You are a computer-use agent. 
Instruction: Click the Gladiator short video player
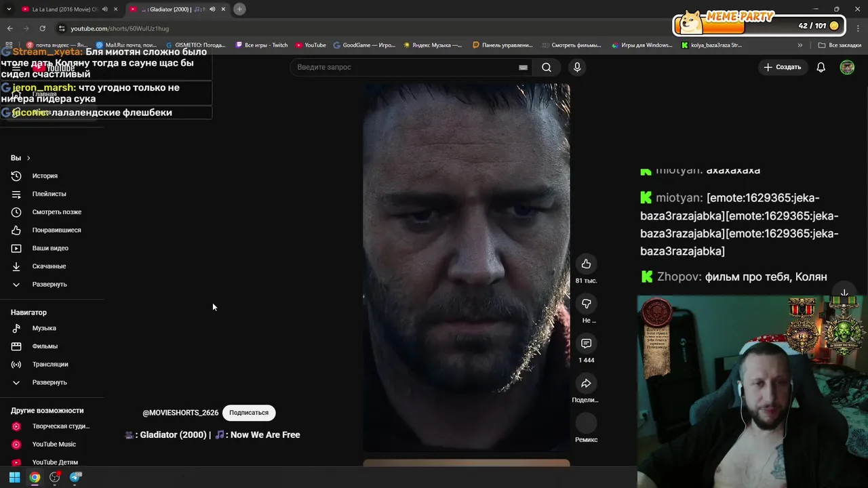(x=467, y=268)
